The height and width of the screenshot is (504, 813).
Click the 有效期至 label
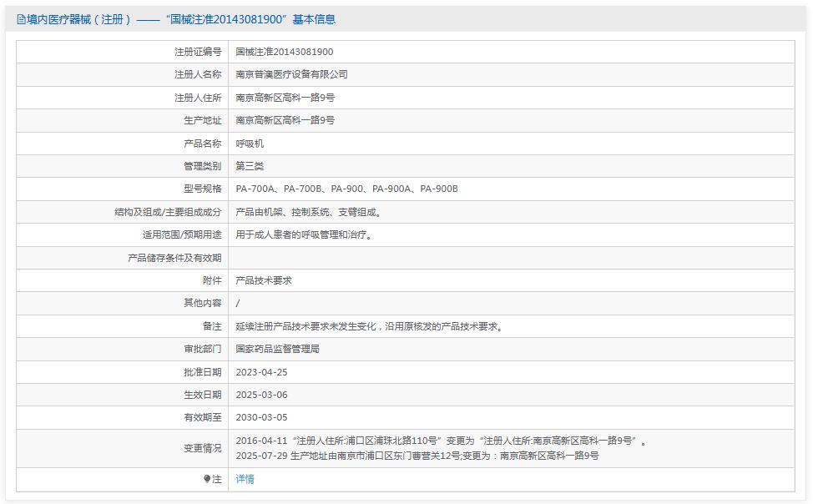(x=202, y=417)
